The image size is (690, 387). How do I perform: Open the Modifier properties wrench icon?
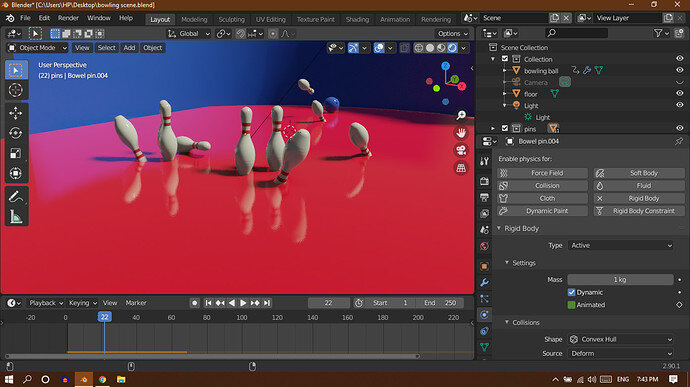click(x=484, y=282)
